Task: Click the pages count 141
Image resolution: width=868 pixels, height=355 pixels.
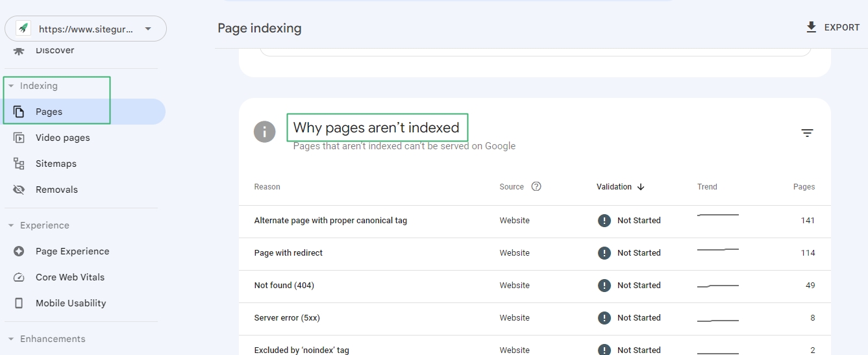Action: [x=808, y=221]
